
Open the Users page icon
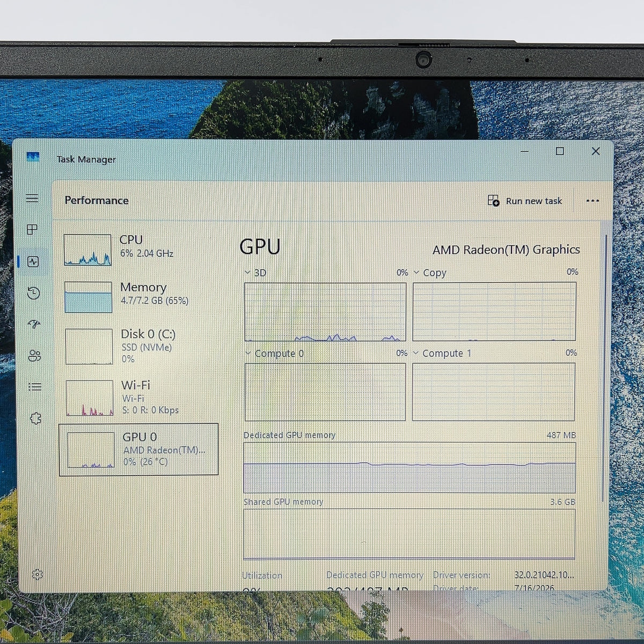click(34, 356)
